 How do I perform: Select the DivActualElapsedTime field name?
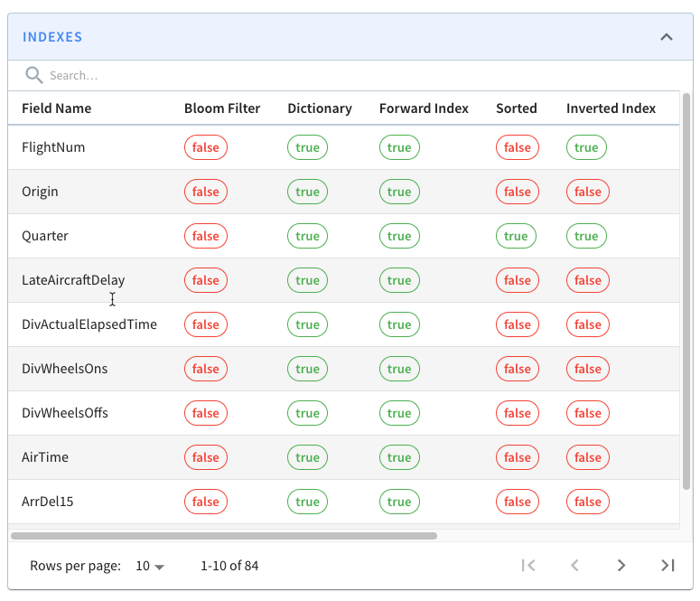[89, 324]
